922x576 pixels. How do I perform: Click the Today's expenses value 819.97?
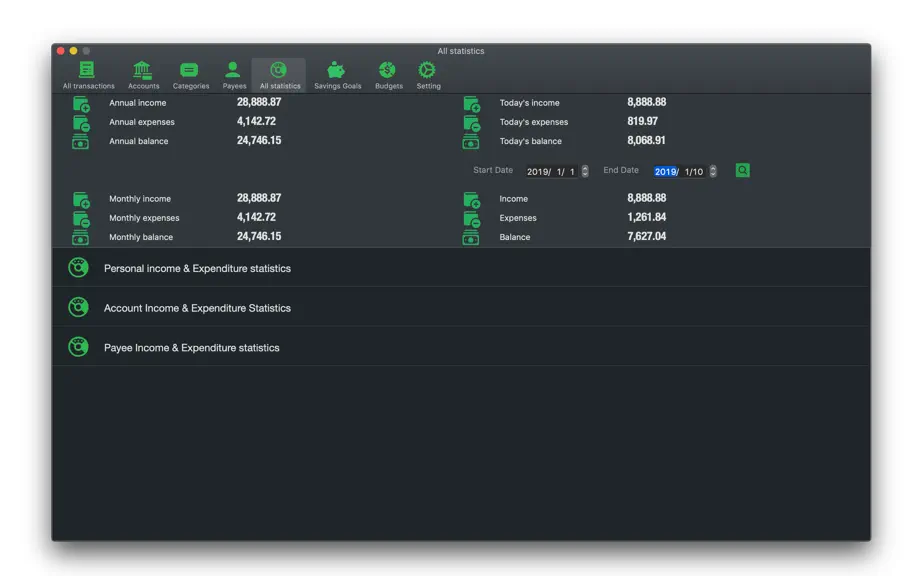pyautogui.click(x=642, y=121)
